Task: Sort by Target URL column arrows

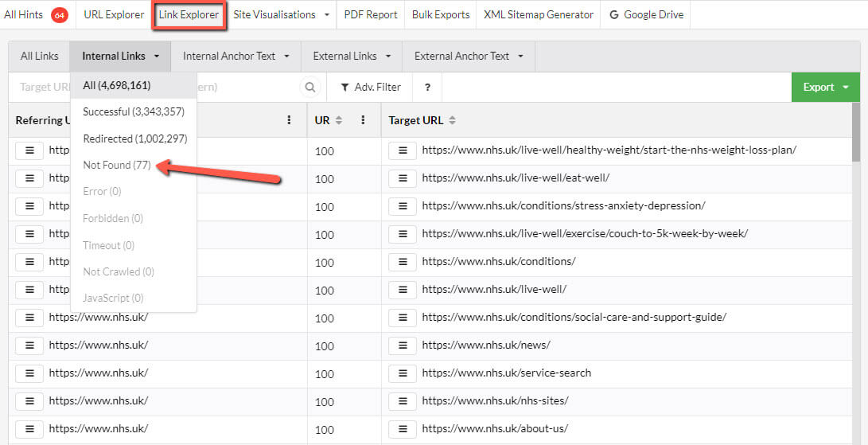Action: 452,119
